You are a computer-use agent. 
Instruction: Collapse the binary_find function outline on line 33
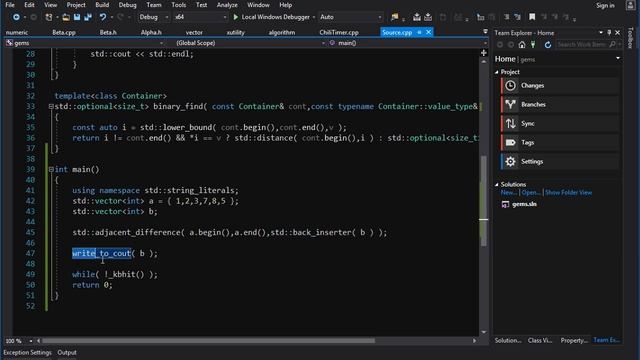51,107
